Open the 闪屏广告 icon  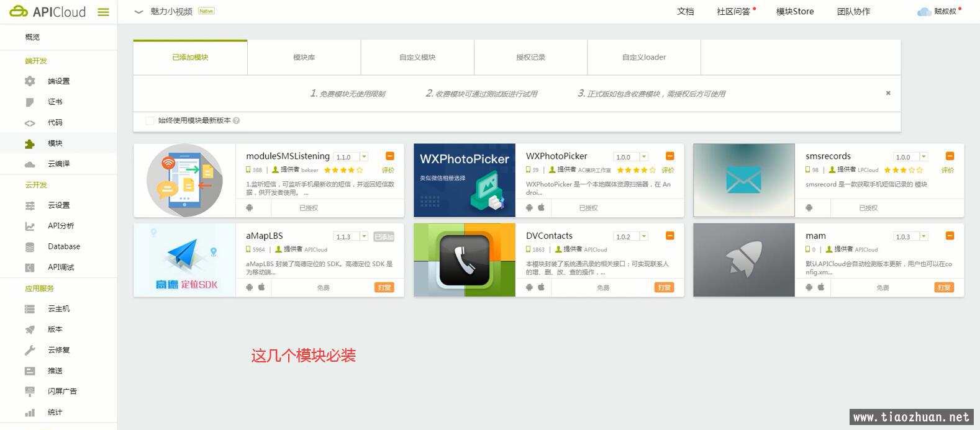pos(30,392)
